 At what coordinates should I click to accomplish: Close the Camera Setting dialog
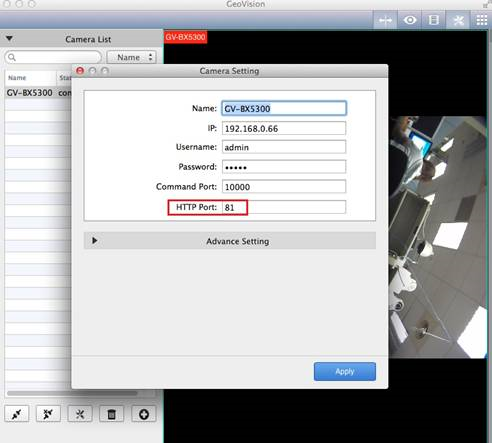[80, 71]
